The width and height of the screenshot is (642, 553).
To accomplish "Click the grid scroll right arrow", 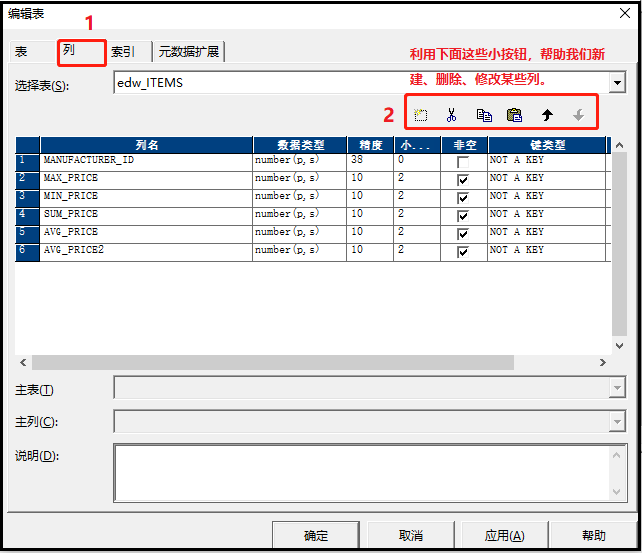I will (602, 363).
